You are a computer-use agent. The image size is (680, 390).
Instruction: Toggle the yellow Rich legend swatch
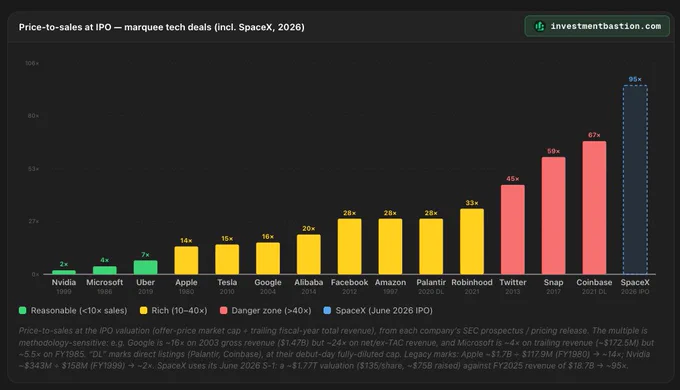coord(144,310)
